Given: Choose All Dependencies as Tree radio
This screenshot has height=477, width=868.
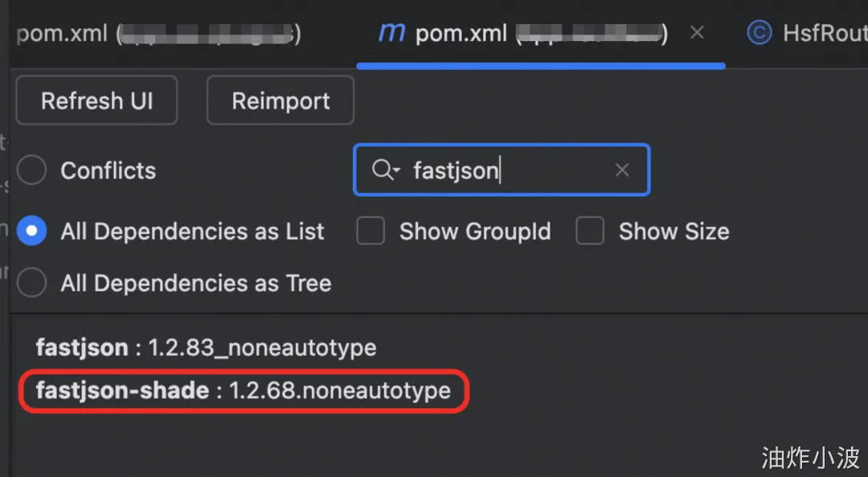Looking at the screenshot, I should point(32,283).
